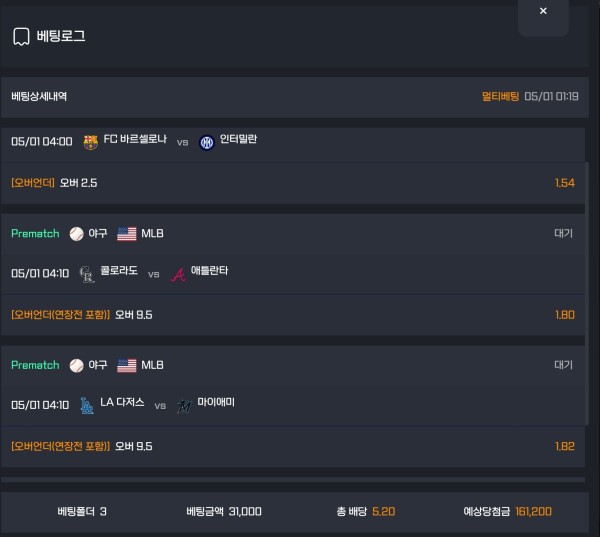The height and width of the screenshot is (537, 600).
Task: Click the Inter Milan crest icon
Action: pos(207,143)
